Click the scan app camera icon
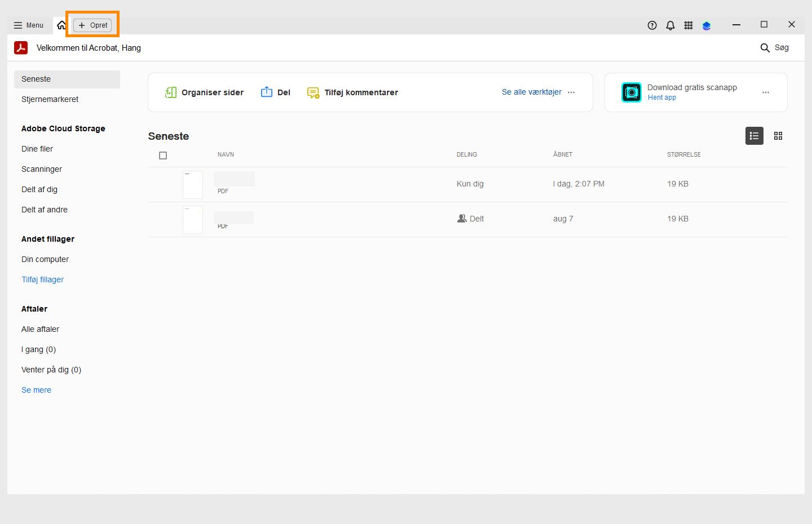This screenshot has width=812, height=524. [x=632, y=92]
